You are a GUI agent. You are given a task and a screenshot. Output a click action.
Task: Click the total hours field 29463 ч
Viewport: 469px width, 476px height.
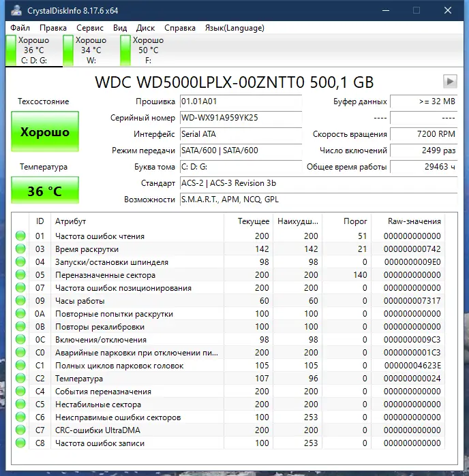click(x=424, y=167)
